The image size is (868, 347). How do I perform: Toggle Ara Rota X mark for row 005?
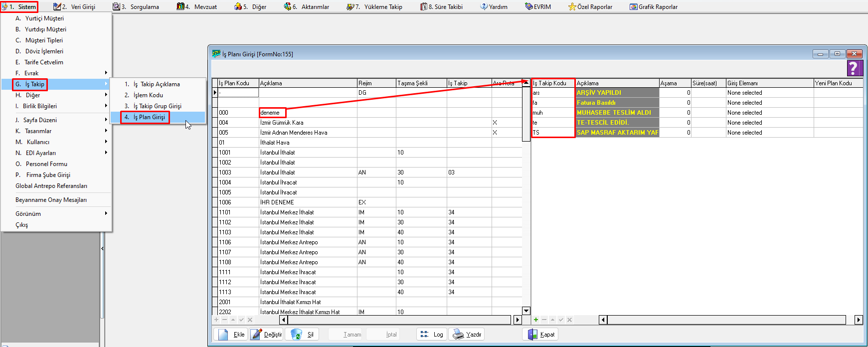[x=495, y=133]
